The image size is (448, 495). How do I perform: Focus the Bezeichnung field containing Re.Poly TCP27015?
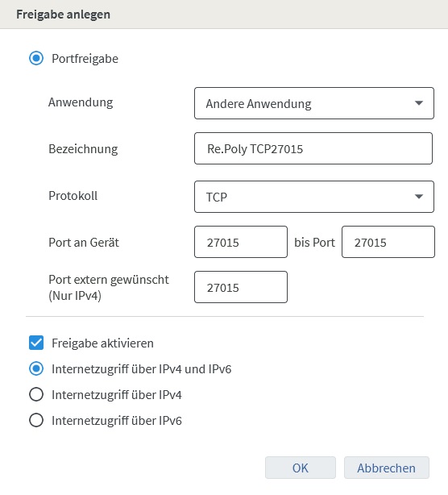point(313,148)
